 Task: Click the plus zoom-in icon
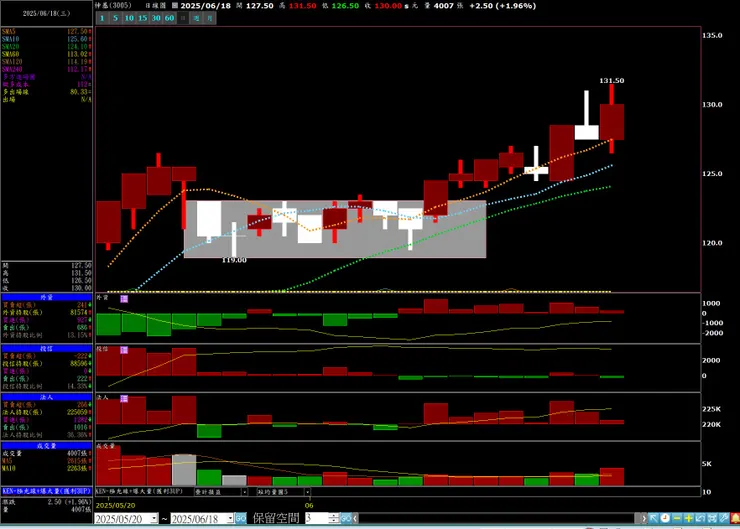click(689, 518)
